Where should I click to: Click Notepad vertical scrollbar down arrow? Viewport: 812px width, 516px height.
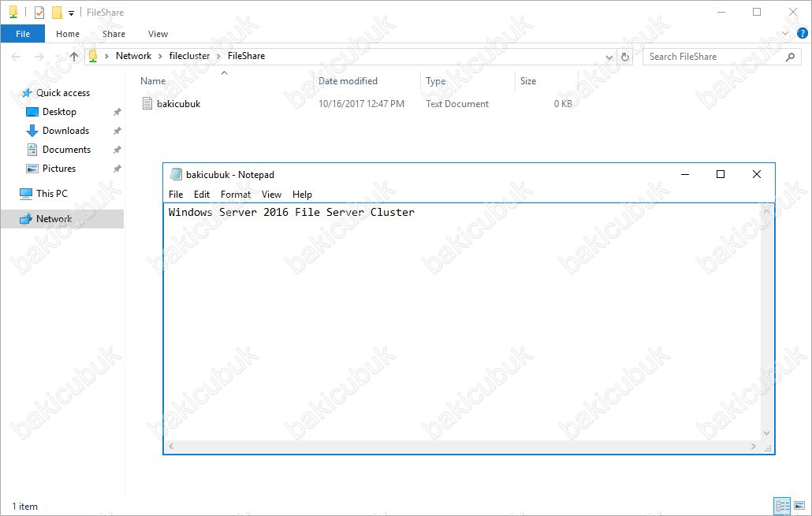766,434
